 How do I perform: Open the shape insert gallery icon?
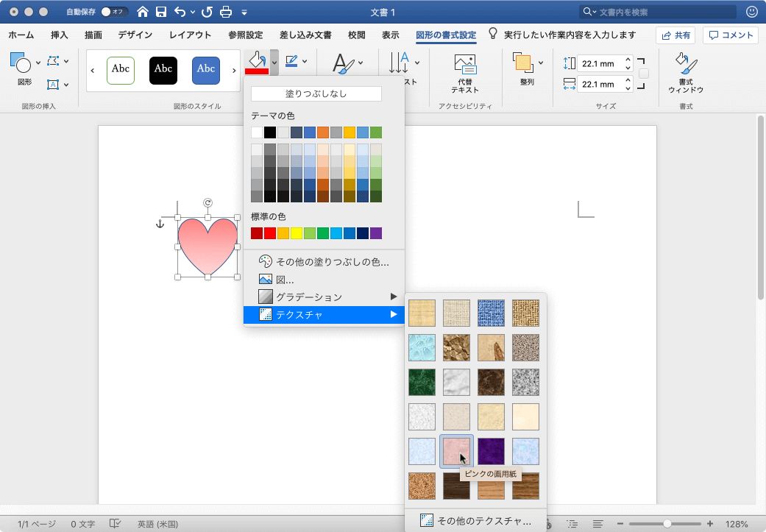point(21,63)
